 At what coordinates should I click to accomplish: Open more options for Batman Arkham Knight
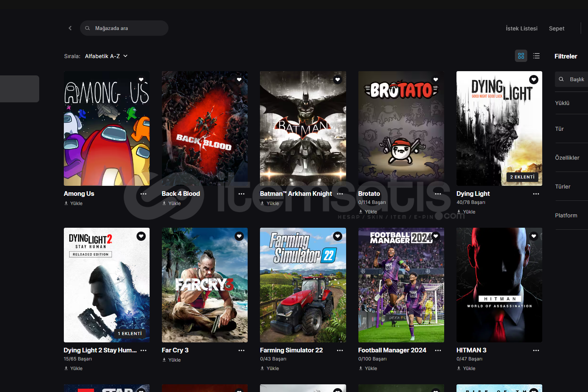340,194
